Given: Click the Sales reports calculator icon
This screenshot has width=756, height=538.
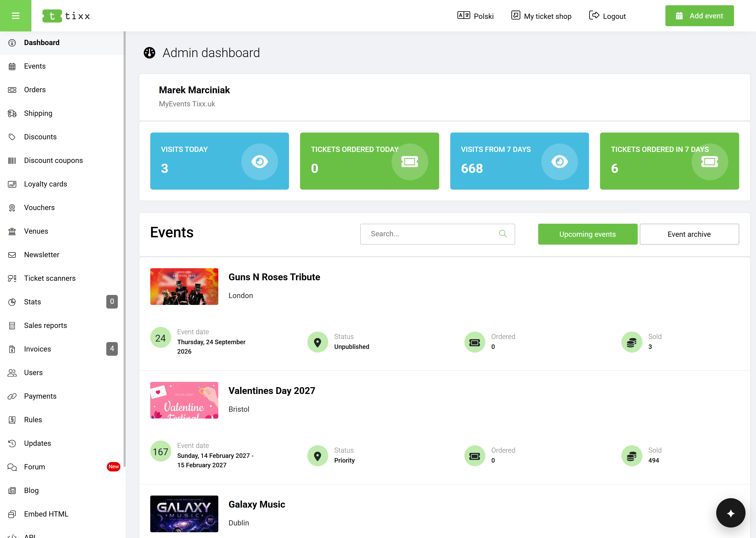Looking at the screenshot, I should (x=12, y=326).
